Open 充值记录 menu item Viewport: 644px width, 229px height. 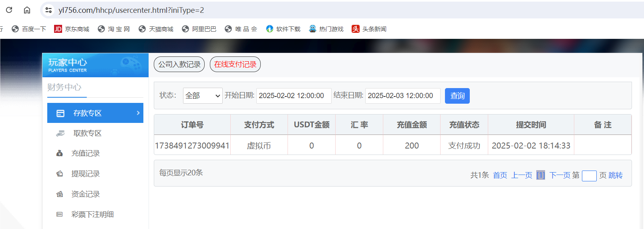pos(95,153)
